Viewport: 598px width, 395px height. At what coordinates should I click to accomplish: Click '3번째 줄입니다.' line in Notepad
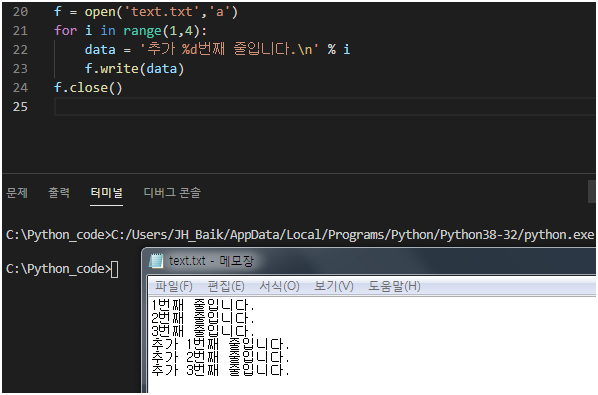(203, 331)
